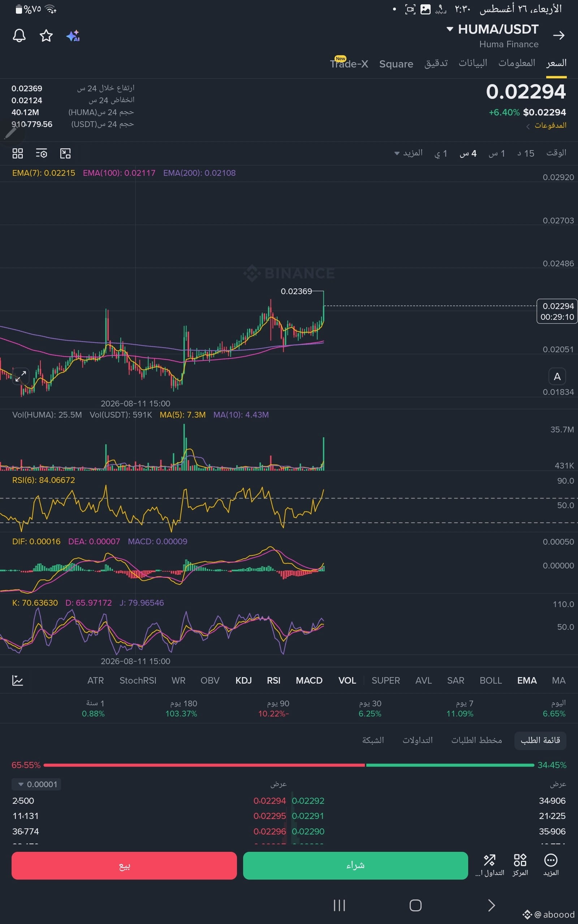
Task: Enable the OBV sub-indicator
Action: (210, 680)
